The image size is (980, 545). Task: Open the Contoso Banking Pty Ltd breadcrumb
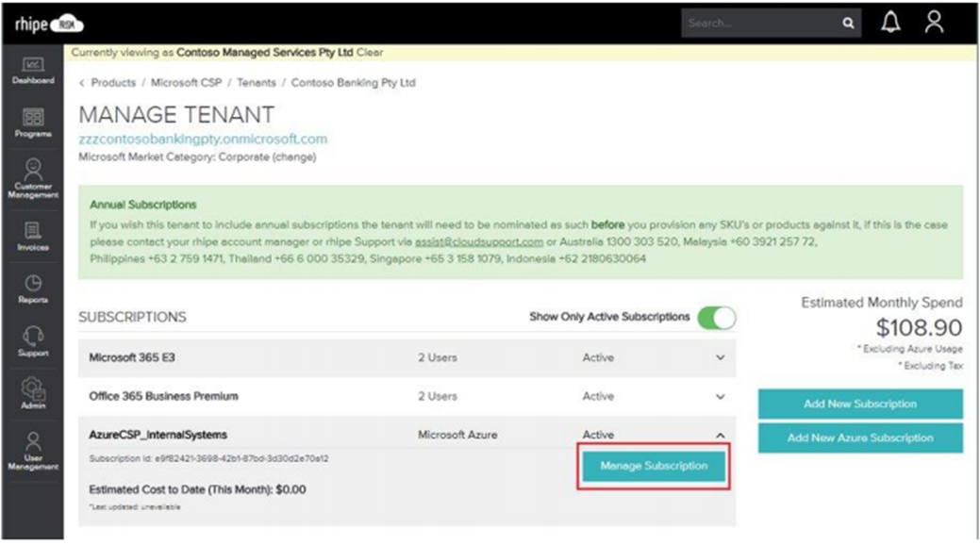[x=353, y=82]
